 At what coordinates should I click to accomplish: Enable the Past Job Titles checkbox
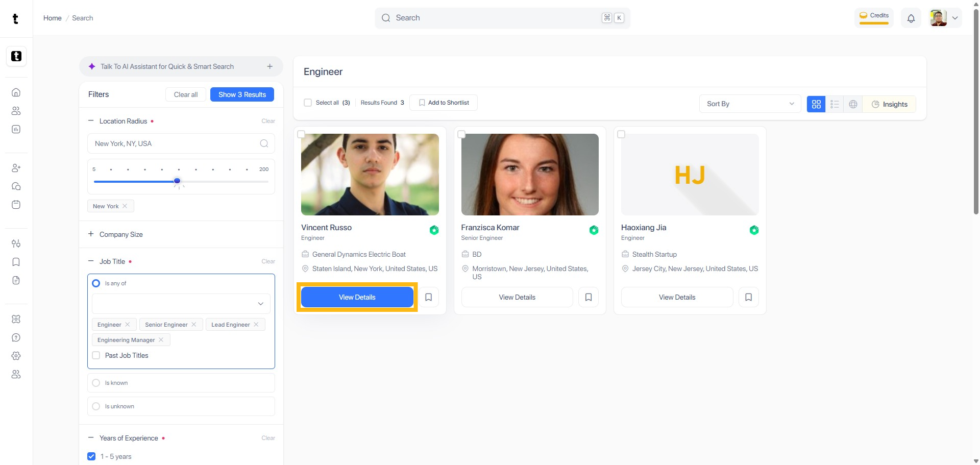[x=96, y=355]
